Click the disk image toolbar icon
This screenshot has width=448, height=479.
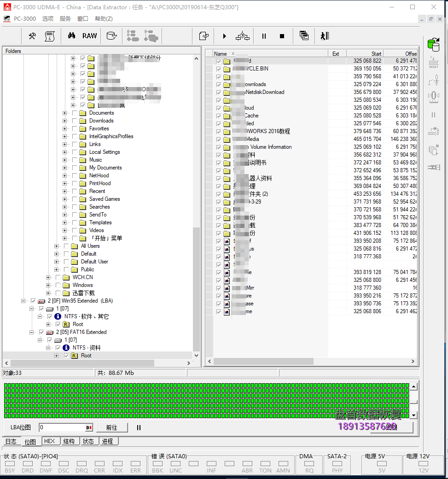111,36
